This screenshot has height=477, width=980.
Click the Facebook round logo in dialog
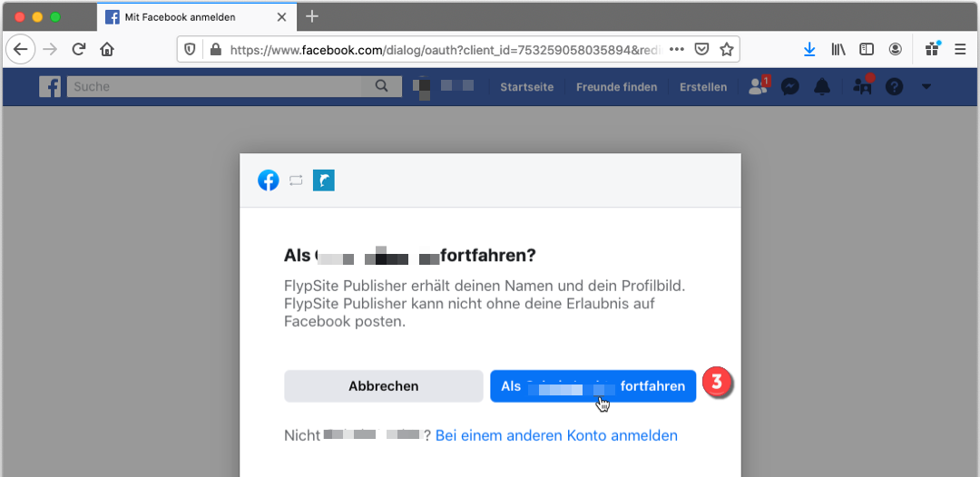pos(268,181)
